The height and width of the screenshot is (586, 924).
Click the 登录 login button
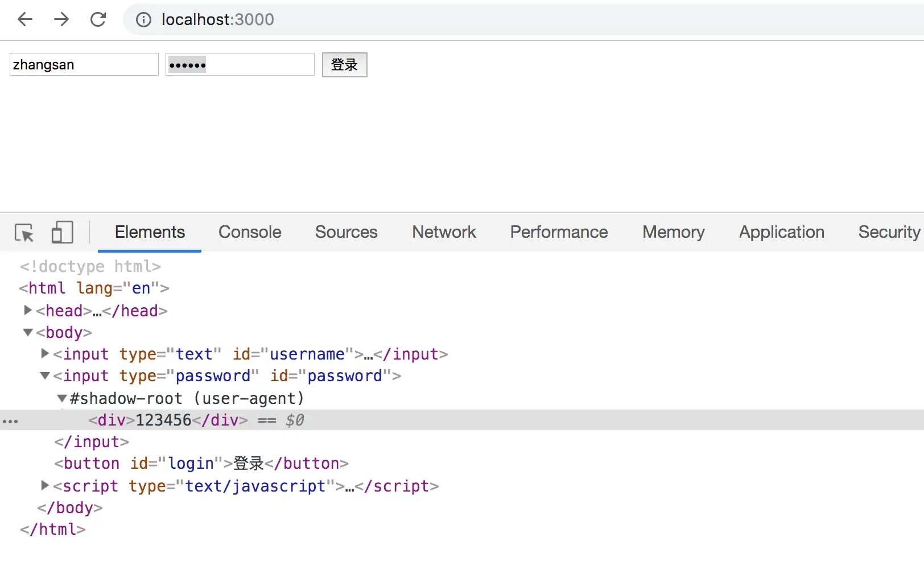pos(345,65)
